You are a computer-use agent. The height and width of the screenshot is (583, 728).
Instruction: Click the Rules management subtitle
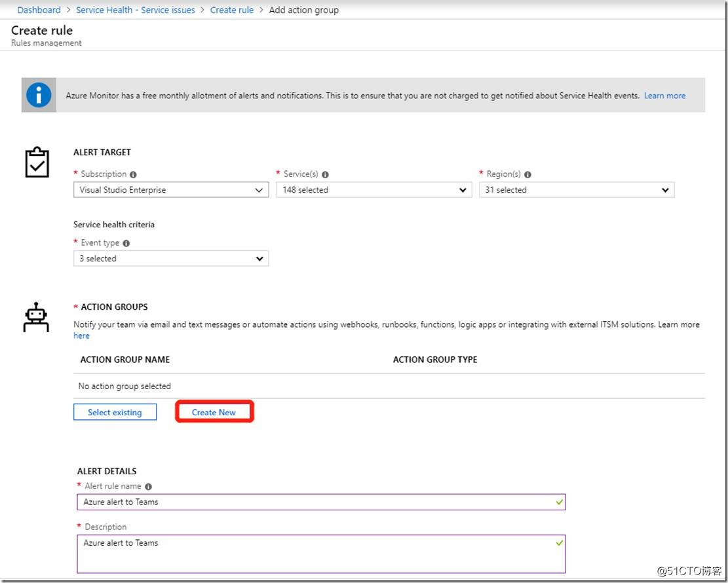pos(47,43)
